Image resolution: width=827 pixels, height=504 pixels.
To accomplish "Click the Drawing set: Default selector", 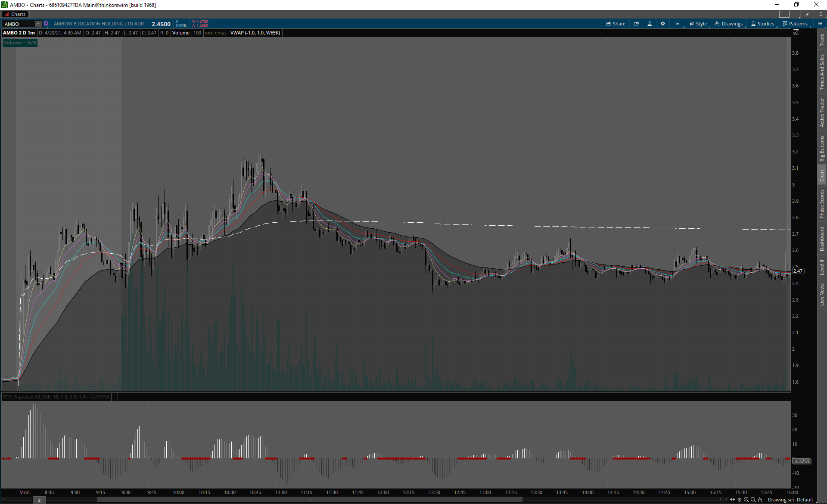I will point(790,500).
